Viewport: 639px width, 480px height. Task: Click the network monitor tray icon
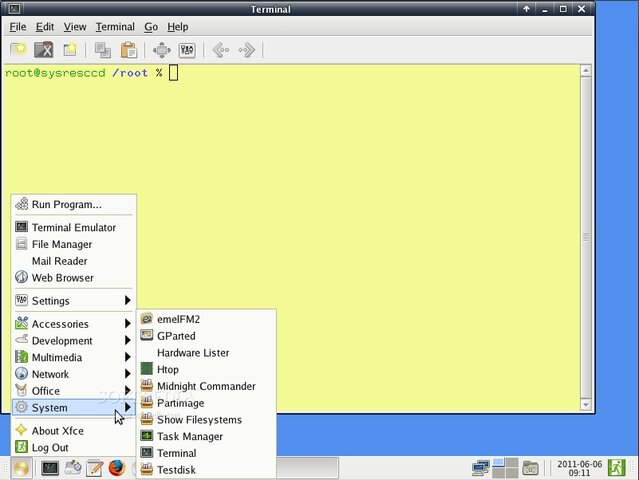pos(481,468)
